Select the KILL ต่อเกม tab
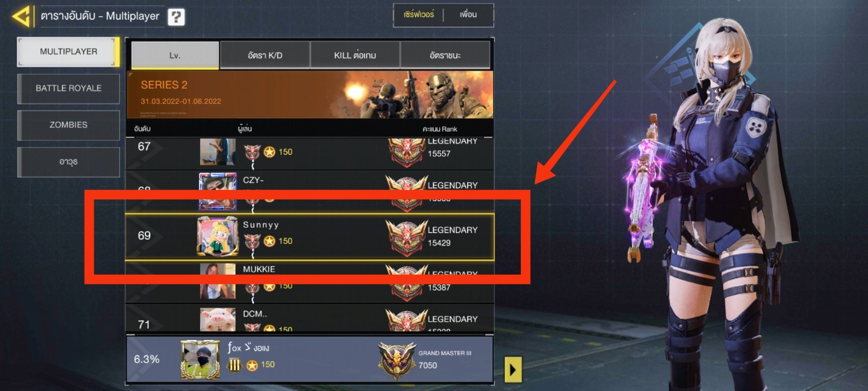This screenshot has height=391, width=868. pos(355,56)
